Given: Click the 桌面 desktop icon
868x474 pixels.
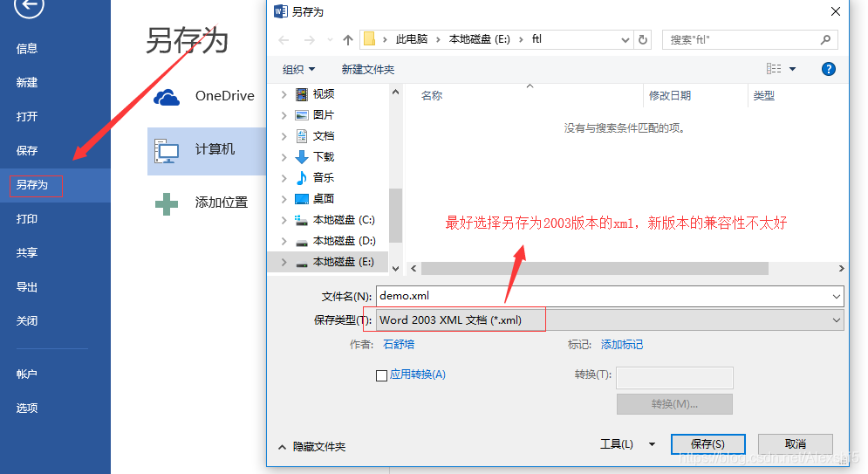Looking at the screenshot, I should click(302, 199).
